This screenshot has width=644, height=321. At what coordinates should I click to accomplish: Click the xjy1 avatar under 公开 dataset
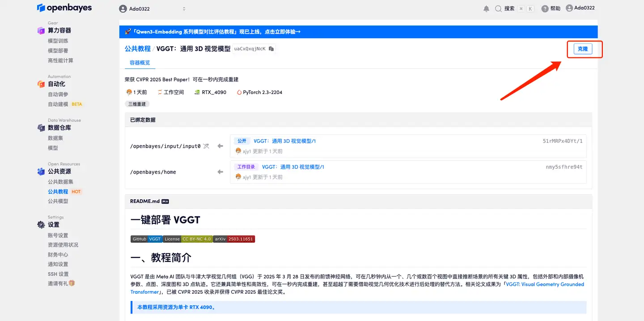click(238, 151)
